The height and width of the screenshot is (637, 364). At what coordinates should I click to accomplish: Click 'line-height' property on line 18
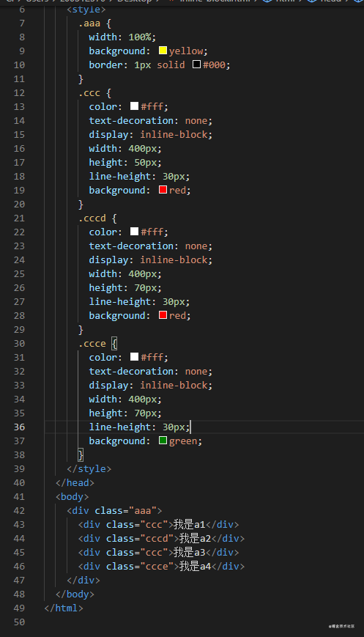[120, 177]
